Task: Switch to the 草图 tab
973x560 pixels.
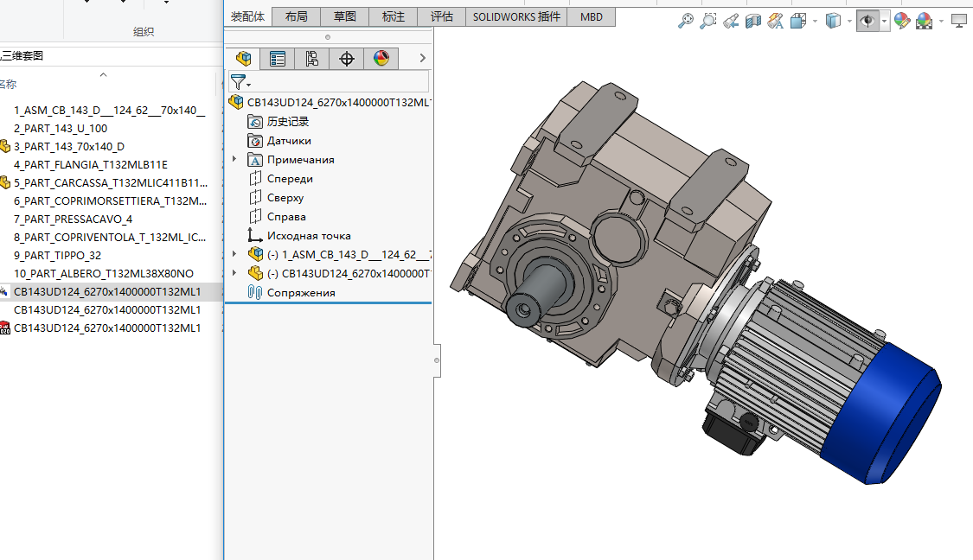Action: coord(344,16)
